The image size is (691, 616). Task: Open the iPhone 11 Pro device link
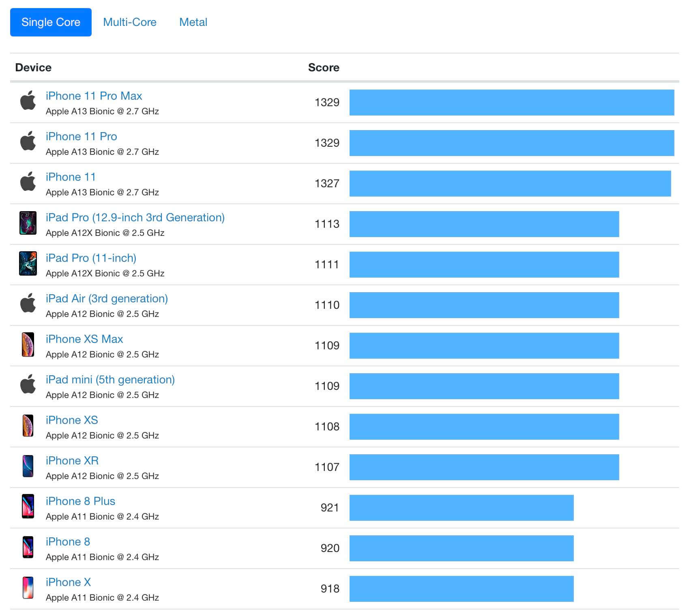pyautogui.click(x=81, y=137)
